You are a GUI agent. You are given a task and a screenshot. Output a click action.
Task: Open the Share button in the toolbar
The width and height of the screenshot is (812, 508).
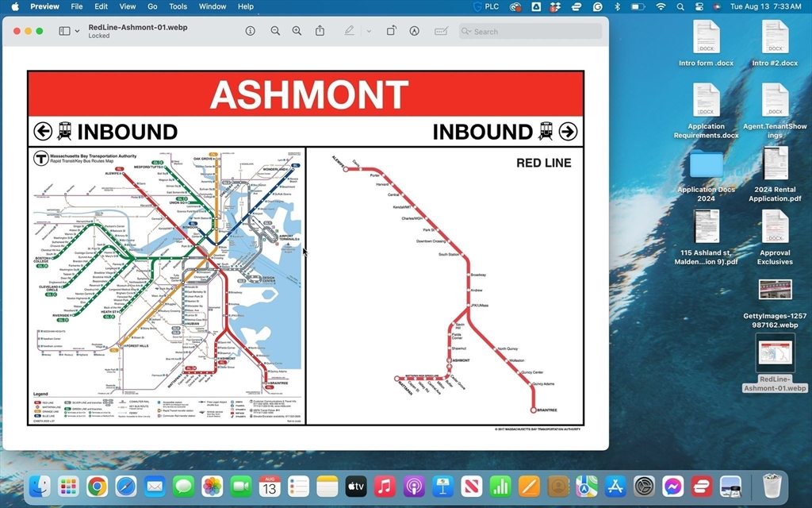[x=320, y=31]
